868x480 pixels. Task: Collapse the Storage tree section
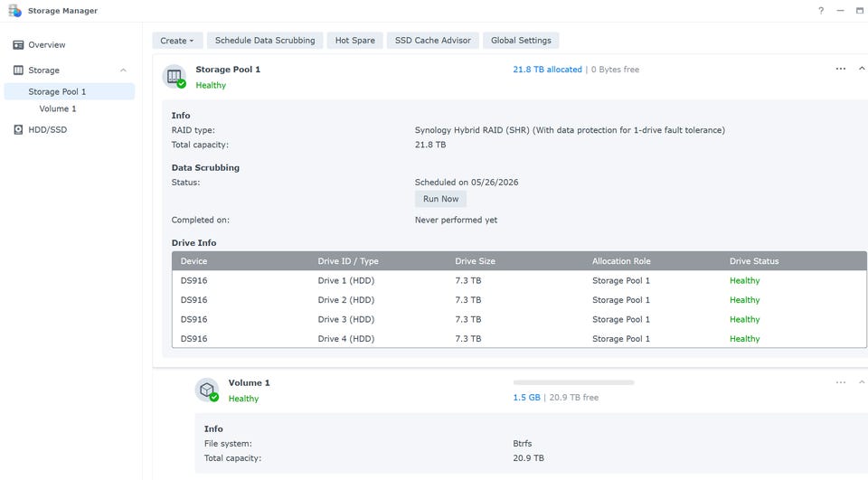[124, 70]
